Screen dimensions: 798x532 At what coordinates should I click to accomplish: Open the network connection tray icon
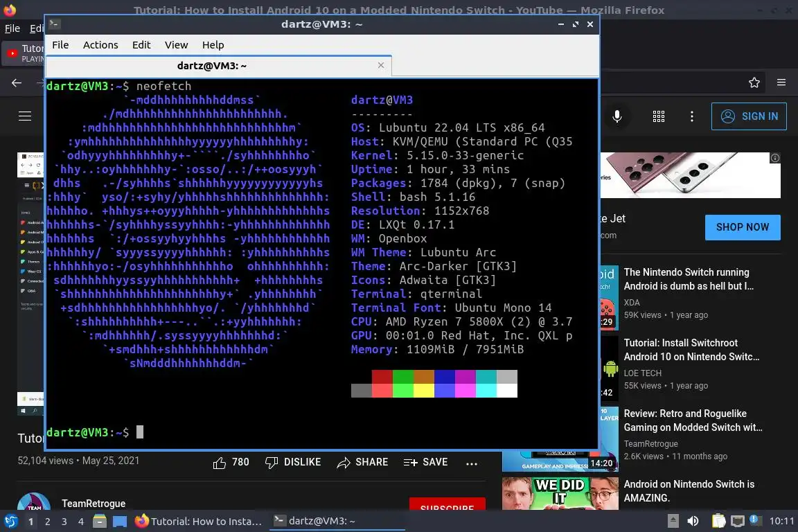coord(738,521)
